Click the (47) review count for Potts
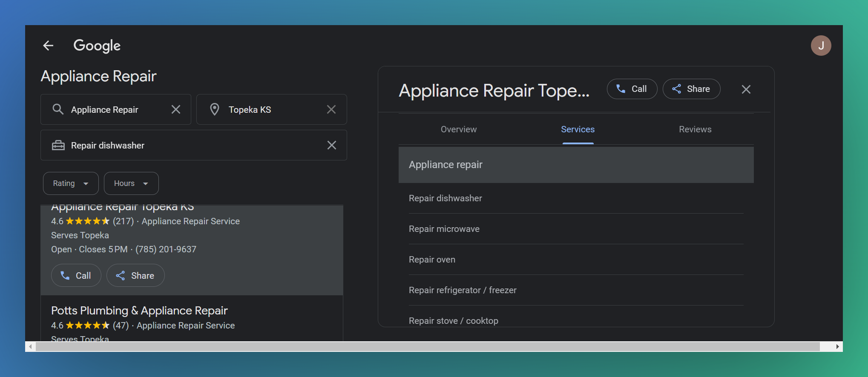868x377 pixels. click(121, 326)
